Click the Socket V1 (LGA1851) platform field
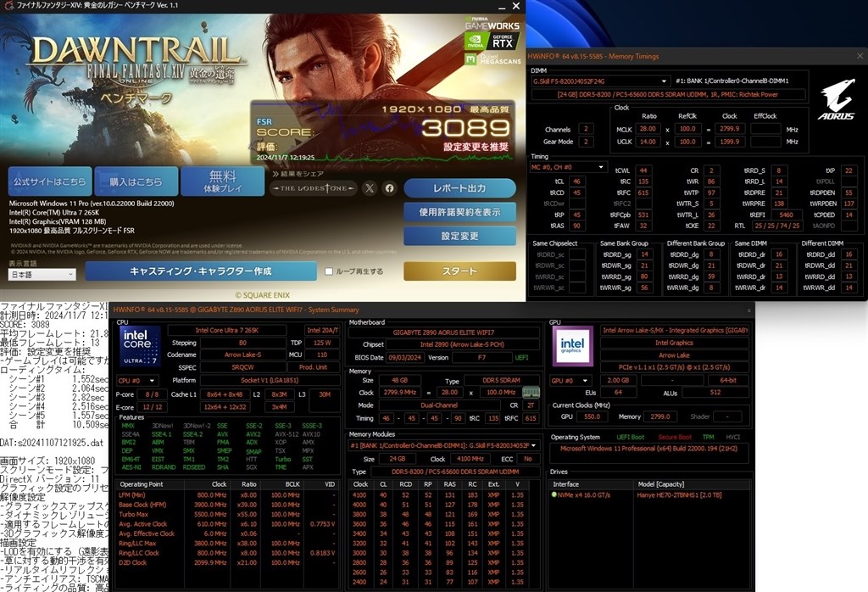Screen dimensions: 868x592 270,381
